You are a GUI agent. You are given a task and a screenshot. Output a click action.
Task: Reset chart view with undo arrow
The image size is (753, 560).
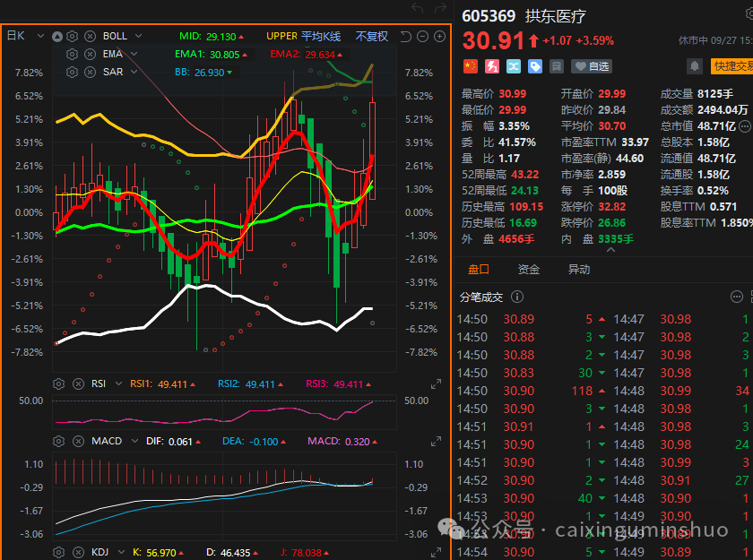click(x=406, y=37)
